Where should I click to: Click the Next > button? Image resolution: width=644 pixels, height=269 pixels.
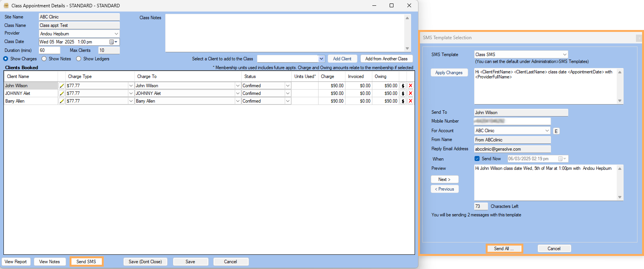click(x=445, y=179)
